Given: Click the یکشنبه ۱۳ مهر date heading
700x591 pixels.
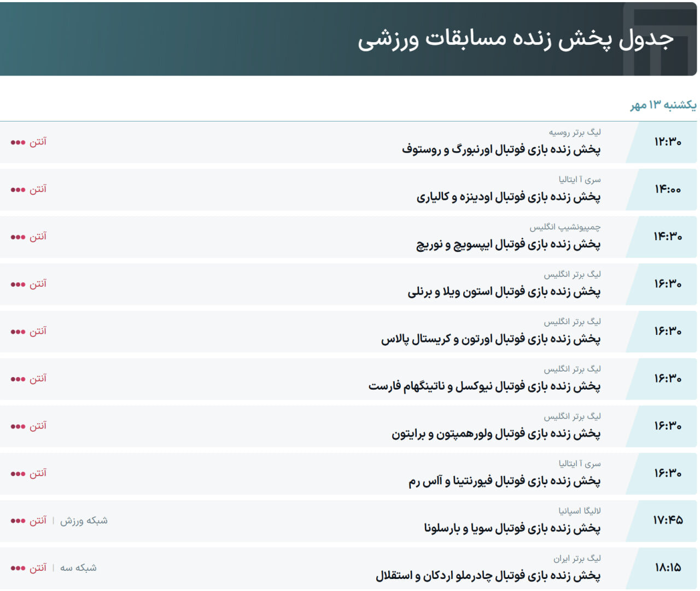Looking at the screenshot, I should point(663,105).
